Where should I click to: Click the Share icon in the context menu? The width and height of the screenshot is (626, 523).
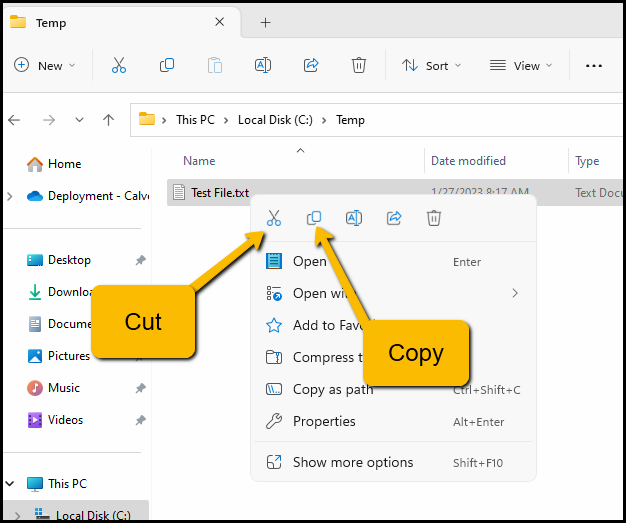coord(394,218)
